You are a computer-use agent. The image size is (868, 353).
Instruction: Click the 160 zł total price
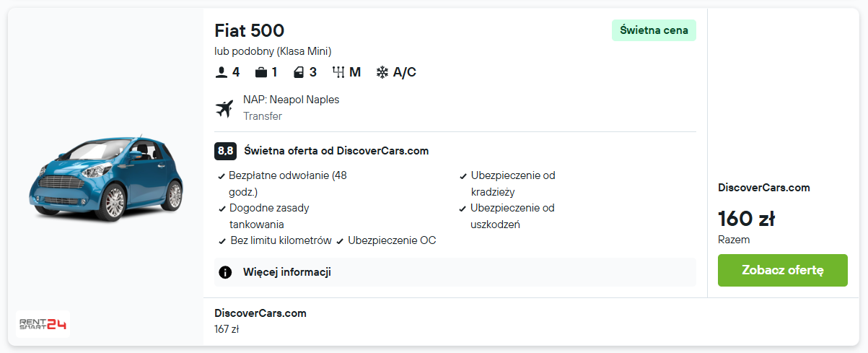pyautogui.click(x=746, y=219)
